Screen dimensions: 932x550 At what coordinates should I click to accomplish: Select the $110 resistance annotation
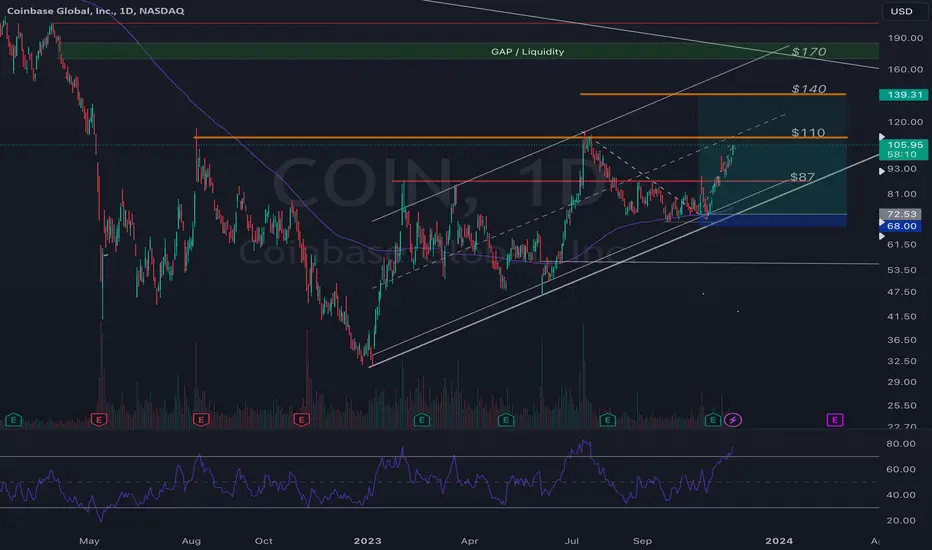808,133
